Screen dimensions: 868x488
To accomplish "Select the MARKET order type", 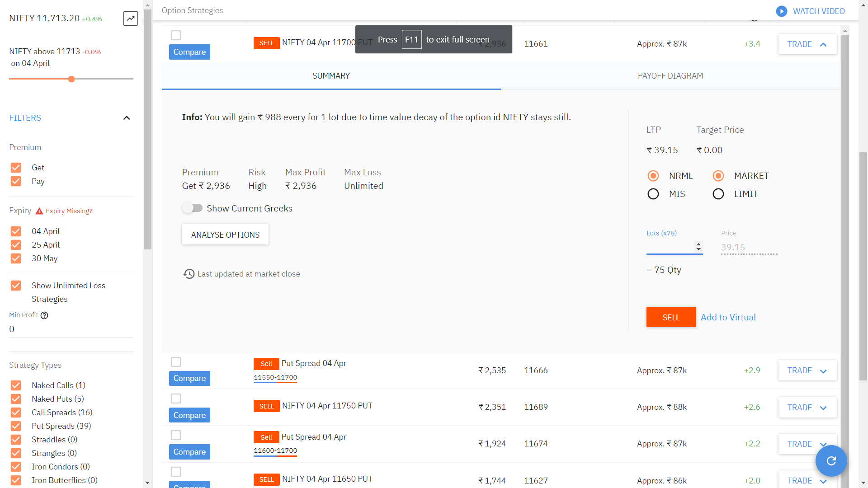I will coord(718,176).
